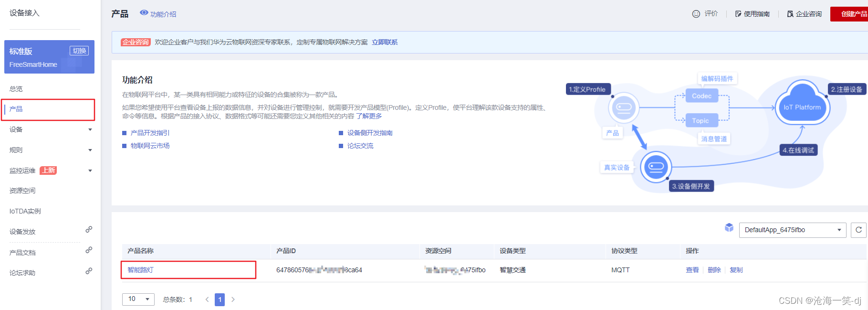Click the 上新 badge next to 监控运维
The image size is (868, 310).
[x=48, y=171]
